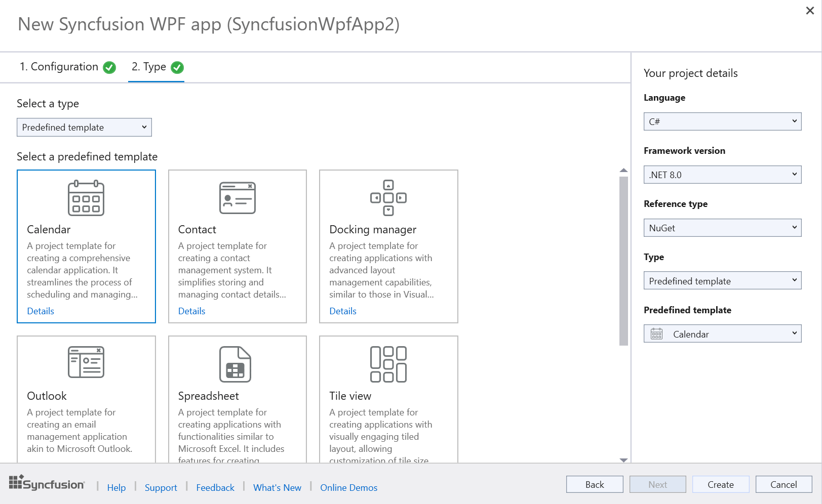Open the Reference type dropdown (NuGet)
822x504 pixels.
pyautogui.click(x=723, y=228)
